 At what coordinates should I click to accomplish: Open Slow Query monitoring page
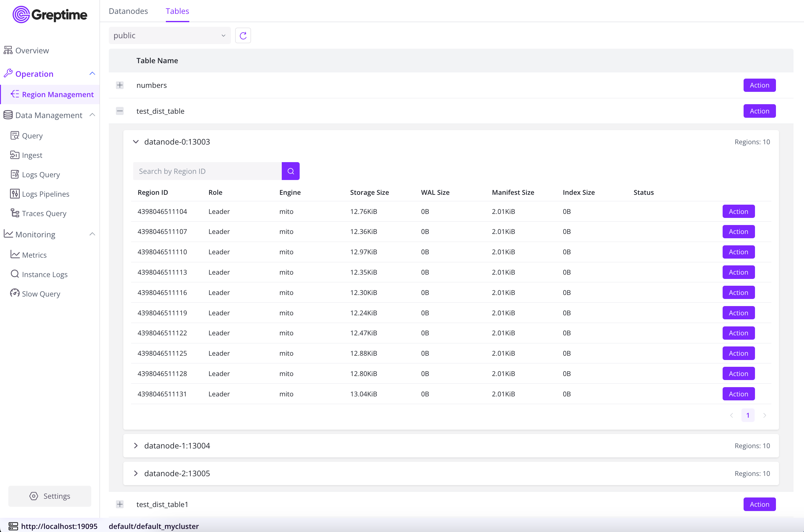tap(41, 294)
